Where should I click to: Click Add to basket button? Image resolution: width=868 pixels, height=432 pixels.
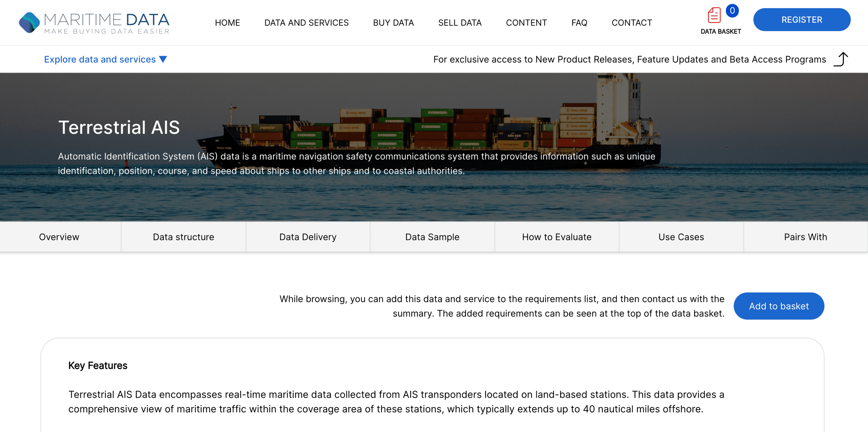[x=779, y=306]
